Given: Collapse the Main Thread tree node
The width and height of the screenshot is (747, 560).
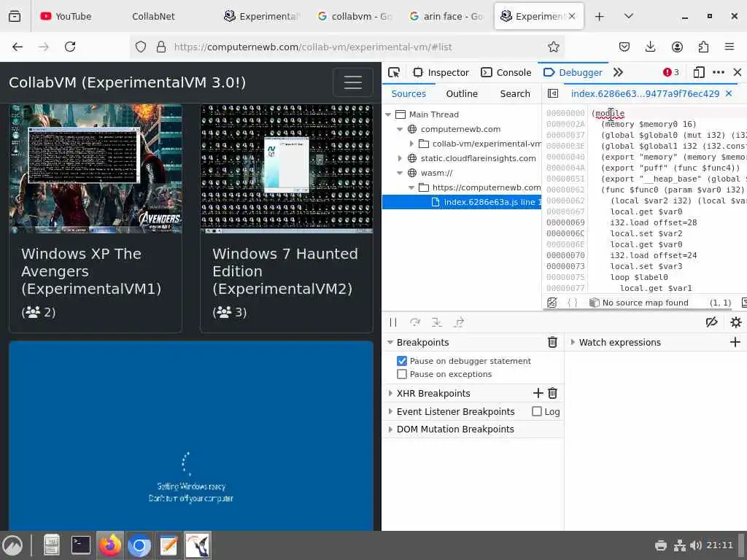Looking at the screenshot, I should (x=388, y=114).
